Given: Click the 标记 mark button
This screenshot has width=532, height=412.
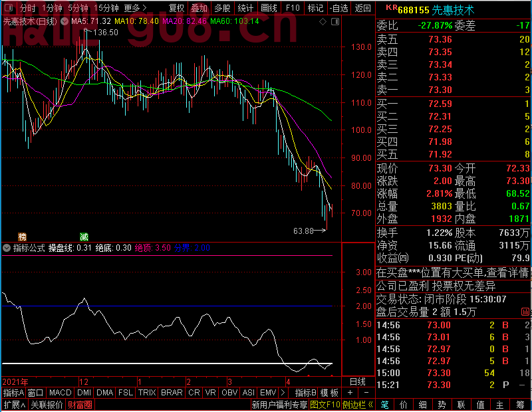Looking at the screenshot, I should pos(315,8).
